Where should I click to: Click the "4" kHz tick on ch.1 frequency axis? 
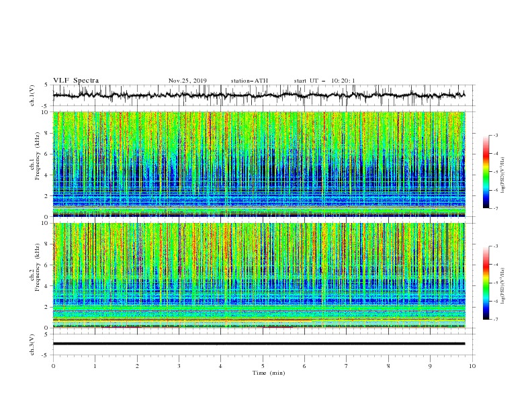tap(47, 175)
